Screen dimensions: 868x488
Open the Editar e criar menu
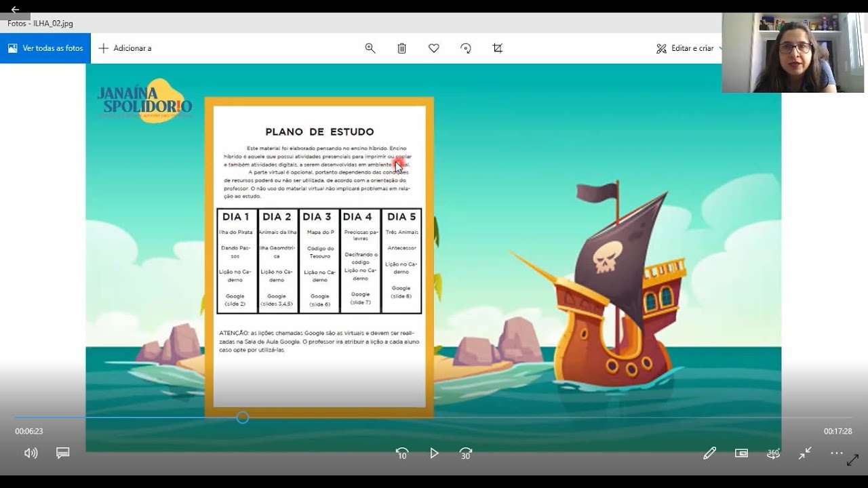click(688, 48)
